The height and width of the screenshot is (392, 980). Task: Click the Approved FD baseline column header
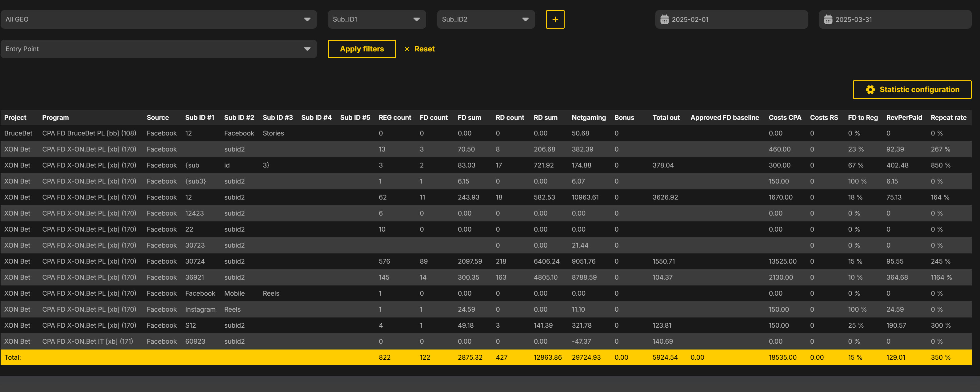[x=725, y=118]
